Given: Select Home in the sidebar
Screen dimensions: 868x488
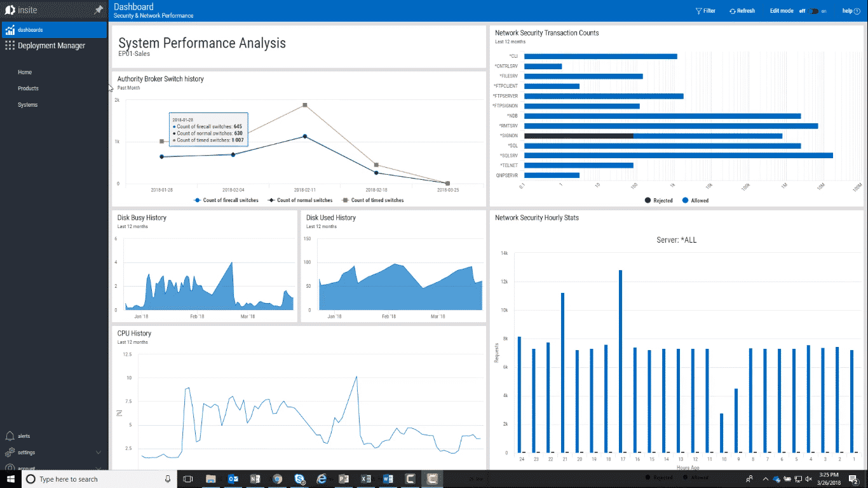Looking at the screenshot, I should [25, 72].
